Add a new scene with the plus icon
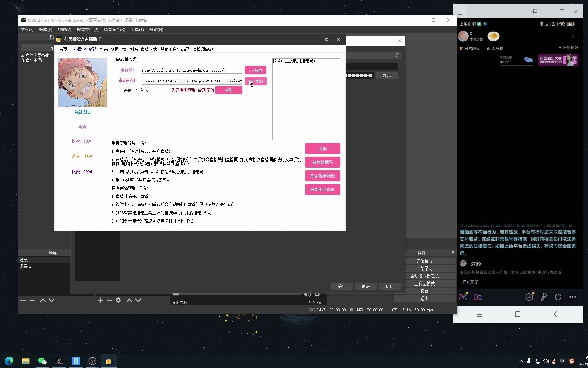Image resolution: width=588 pixels, height=368 pixels. pyautogui.click(x=23, y=300)
